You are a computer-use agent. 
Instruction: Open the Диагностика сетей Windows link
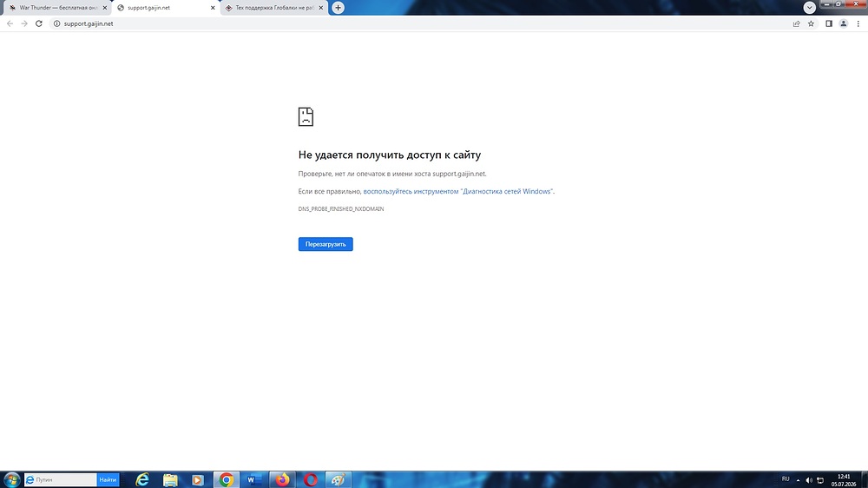457,191
